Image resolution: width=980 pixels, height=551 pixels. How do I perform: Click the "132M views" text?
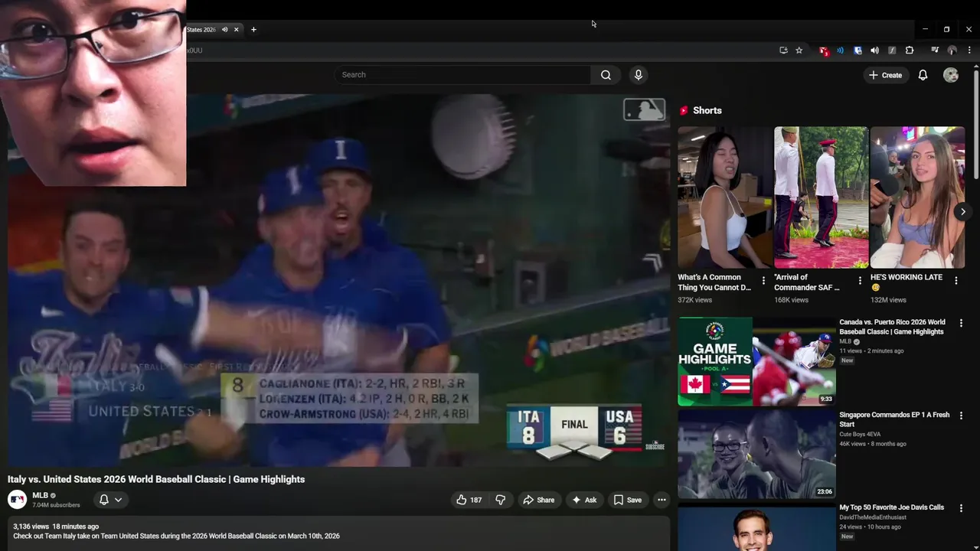coord(888,300)
